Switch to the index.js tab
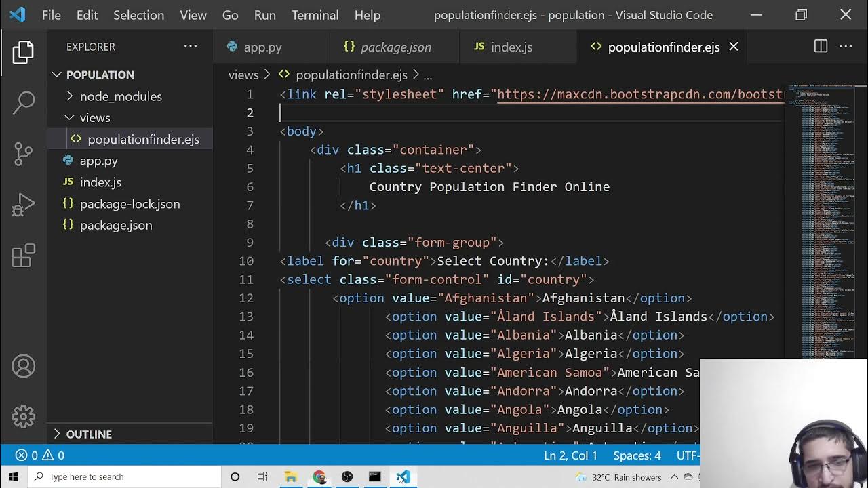868x488 pixels. tap(511, 47)
